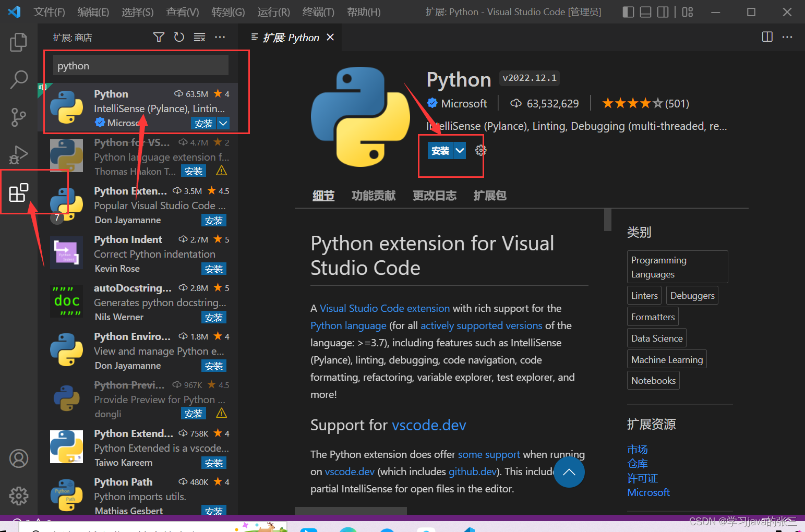Select the Linters category tag
805x532 pixels.
click(x=644, y=295)
